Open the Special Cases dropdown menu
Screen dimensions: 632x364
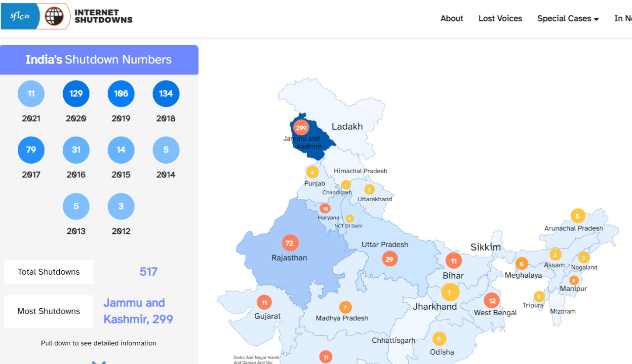click(x=568, y=19)
